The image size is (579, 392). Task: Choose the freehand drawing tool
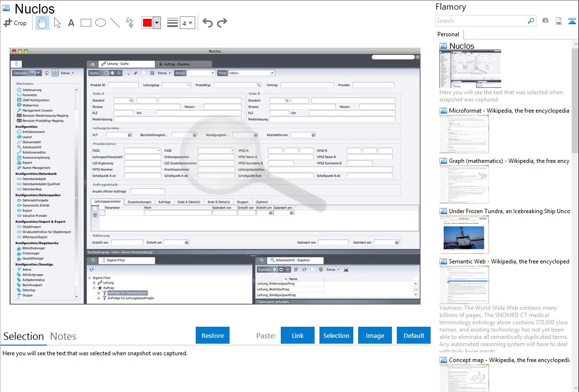(130, 23)
